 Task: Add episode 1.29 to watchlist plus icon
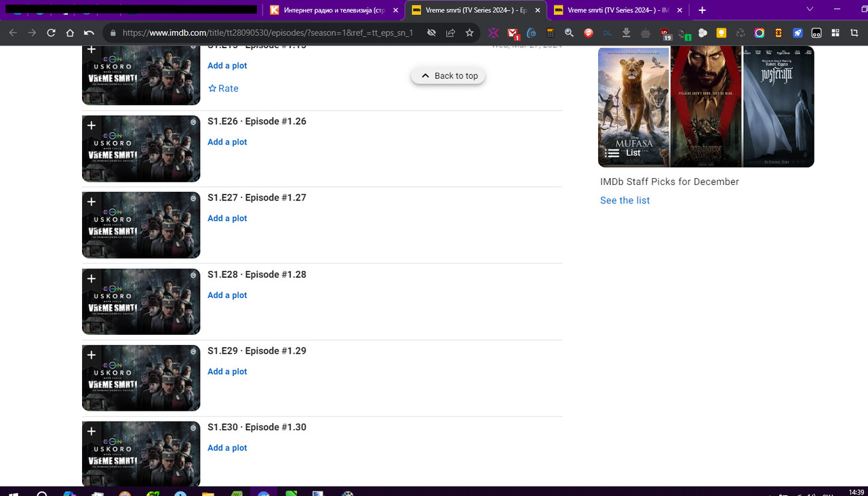pos(92,355)
